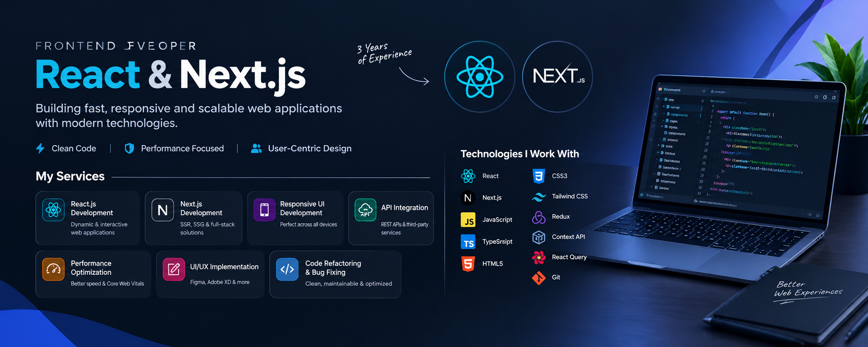Click "Dynamic & interactive web applications" description
The width and height of the screenshot is (868, 347).
tap(99, 228)
